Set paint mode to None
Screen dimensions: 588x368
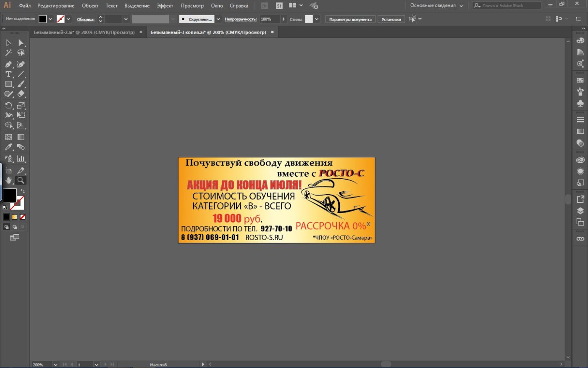[x=23, y=217]
